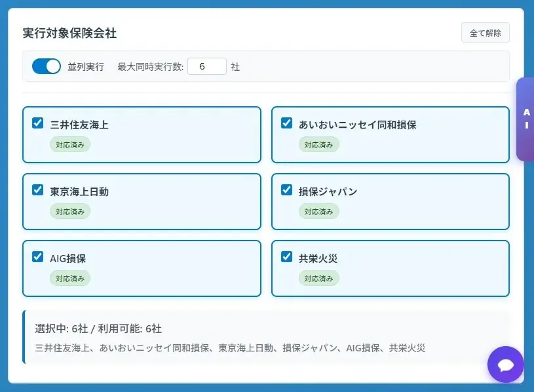The image size is (534, 392).
Task: Click the 全て解除 button
Action: pos(486,33)
